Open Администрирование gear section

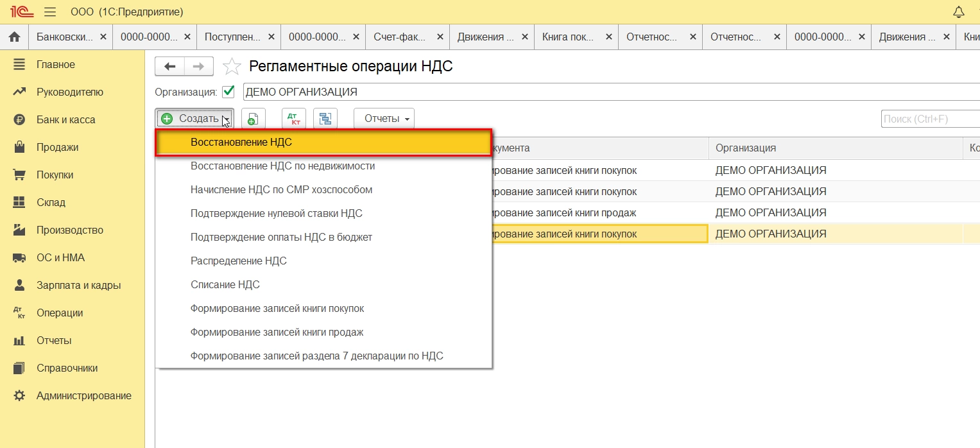coord(83,395)
